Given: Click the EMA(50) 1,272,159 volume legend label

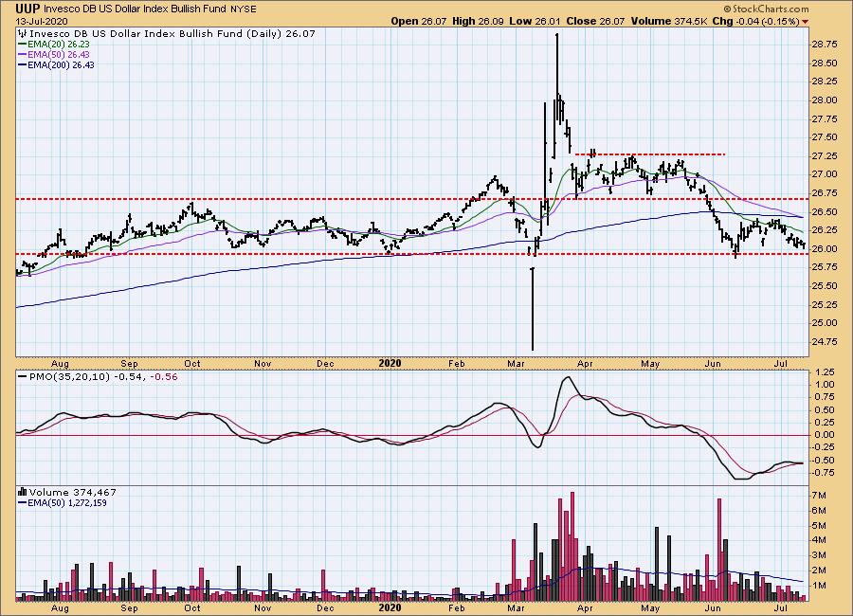Looking at the screenshot, I should coord(67,503).
